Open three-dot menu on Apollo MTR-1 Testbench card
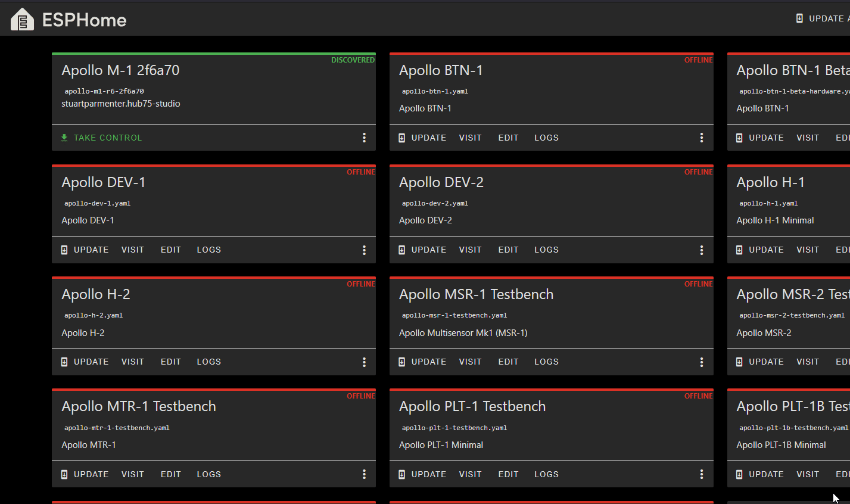The height and width of the screenshot is (504, 850). pyautogui.click(x=364, y=474)
